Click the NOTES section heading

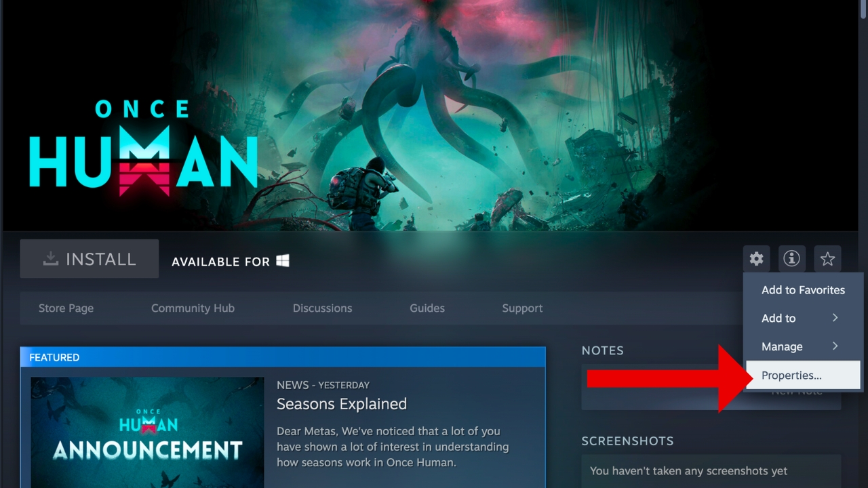click(x=602, y=350)
